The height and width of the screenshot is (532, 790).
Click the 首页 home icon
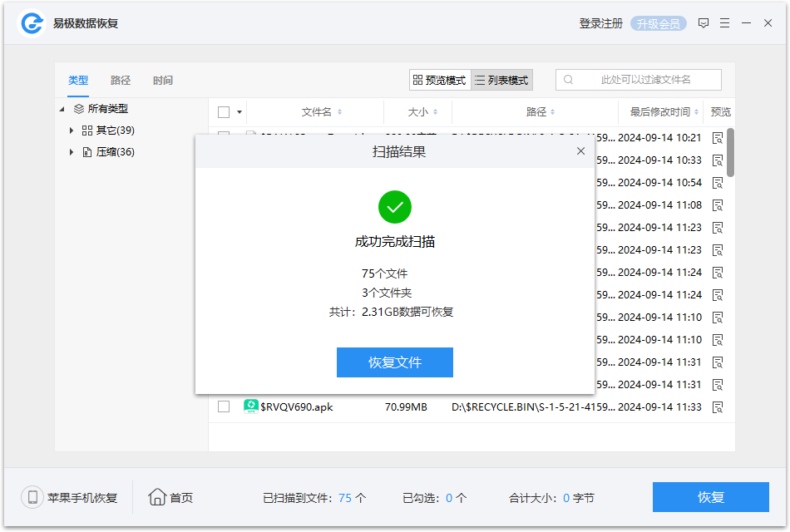(x=158, y=497)
